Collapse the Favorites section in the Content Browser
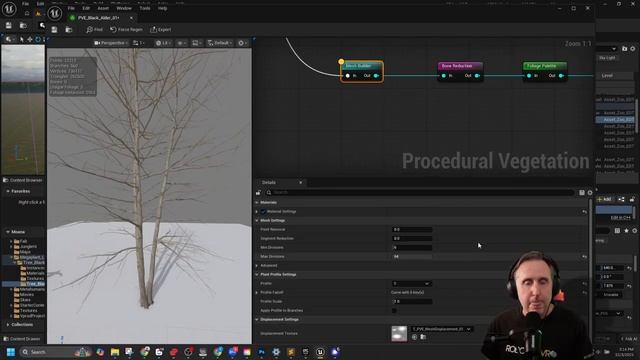 pyautogui.click(x=8, y=191)
